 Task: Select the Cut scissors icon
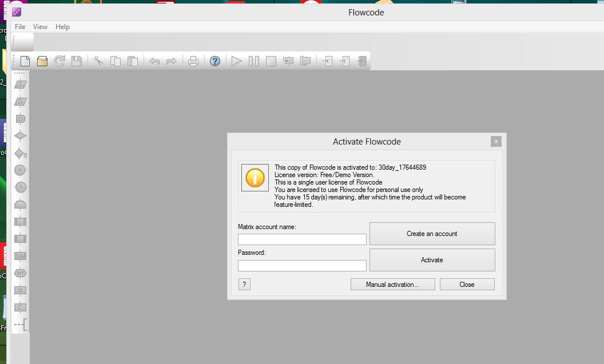click(98, 61)
